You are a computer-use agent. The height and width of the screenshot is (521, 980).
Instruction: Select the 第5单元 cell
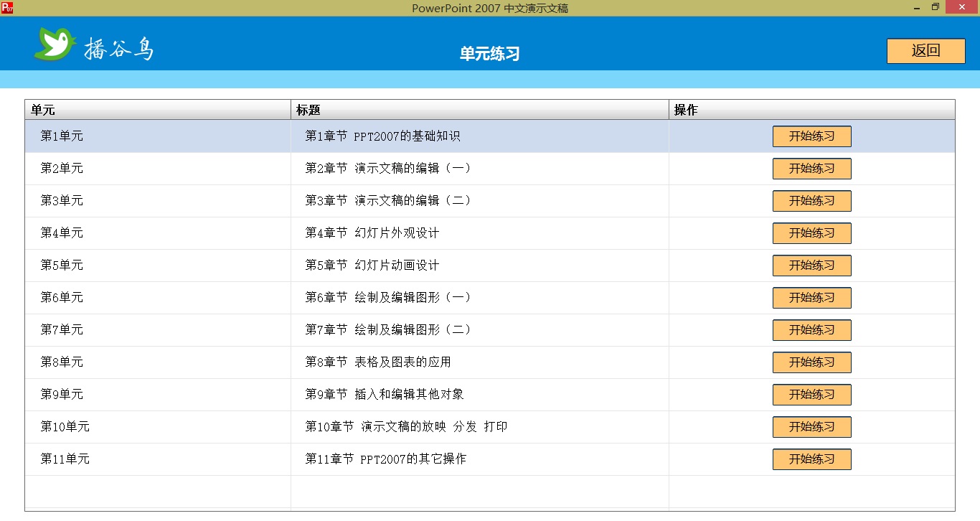[158, 265]
